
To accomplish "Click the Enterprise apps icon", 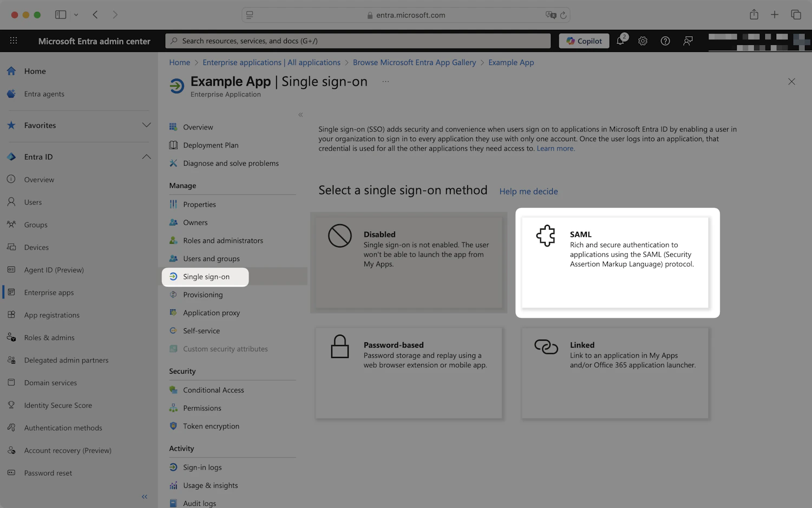I will pyautogui.click(x=11, y=292).
